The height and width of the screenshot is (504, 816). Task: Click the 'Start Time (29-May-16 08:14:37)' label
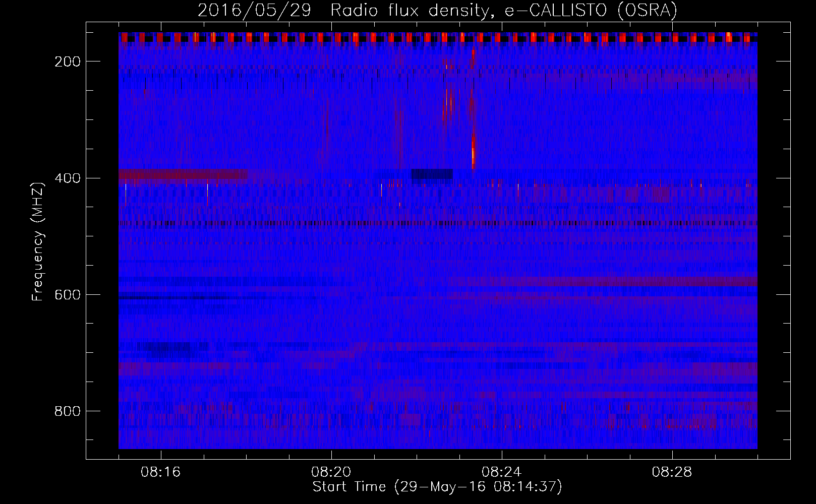(x=437, y=487)
